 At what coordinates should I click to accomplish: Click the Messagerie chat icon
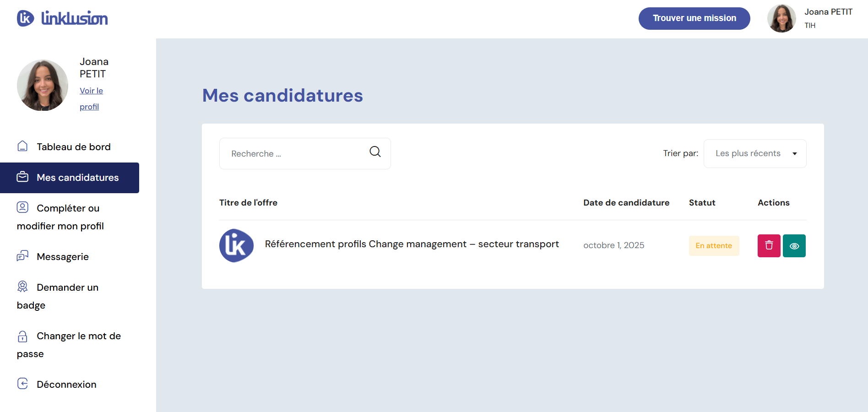(x=22, y=256)
